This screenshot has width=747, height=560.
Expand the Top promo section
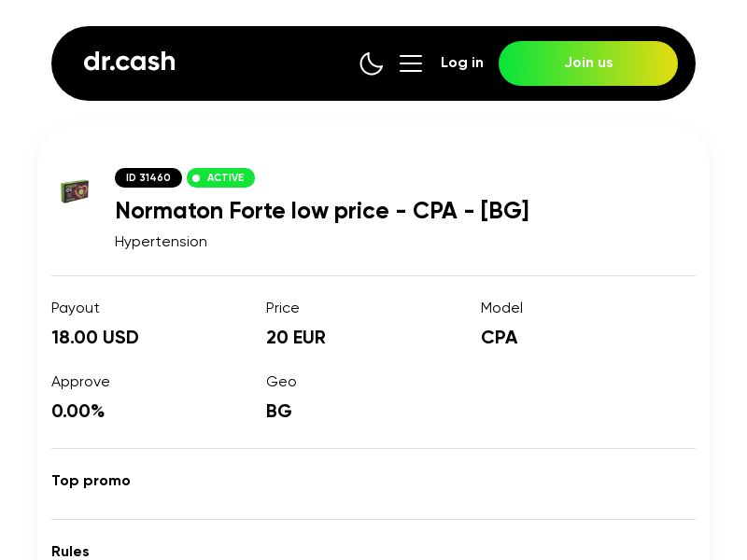[x=91, y=481]
